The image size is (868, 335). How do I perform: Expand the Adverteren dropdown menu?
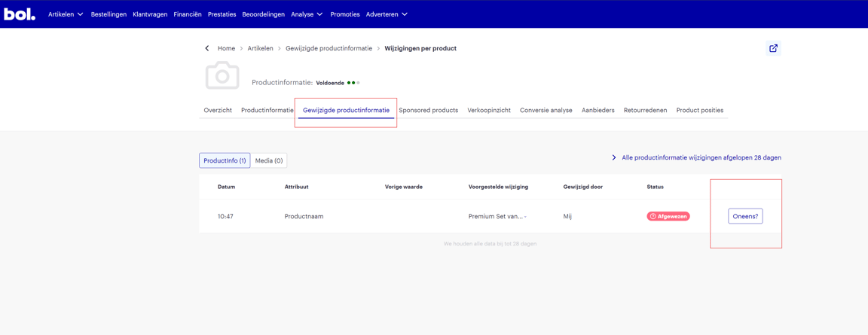[387, 14]
